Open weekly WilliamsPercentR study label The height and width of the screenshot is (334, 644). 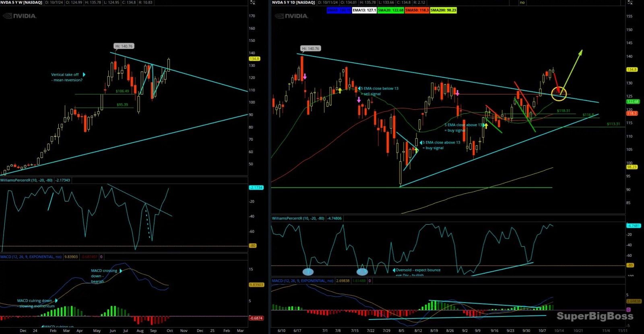coord(26,180)
